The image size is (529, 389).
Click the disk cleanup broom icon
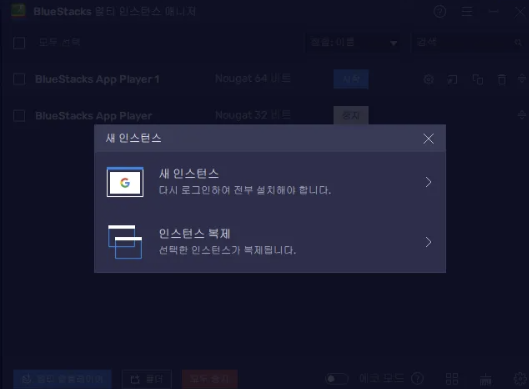coord(485,379)
